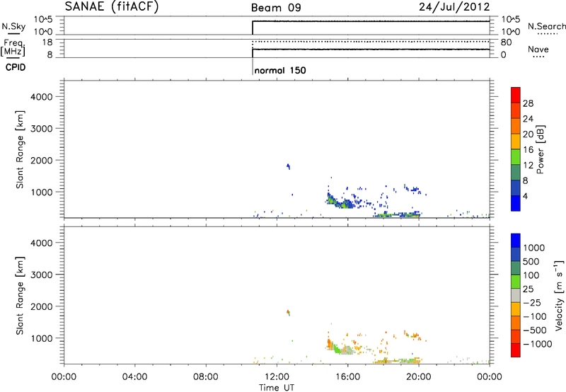Image resolution: width=566 pixels, height=392 pixels.
Task: Click the isolated blue echo near 1800 km in power panel
Action: coord(288,166)
